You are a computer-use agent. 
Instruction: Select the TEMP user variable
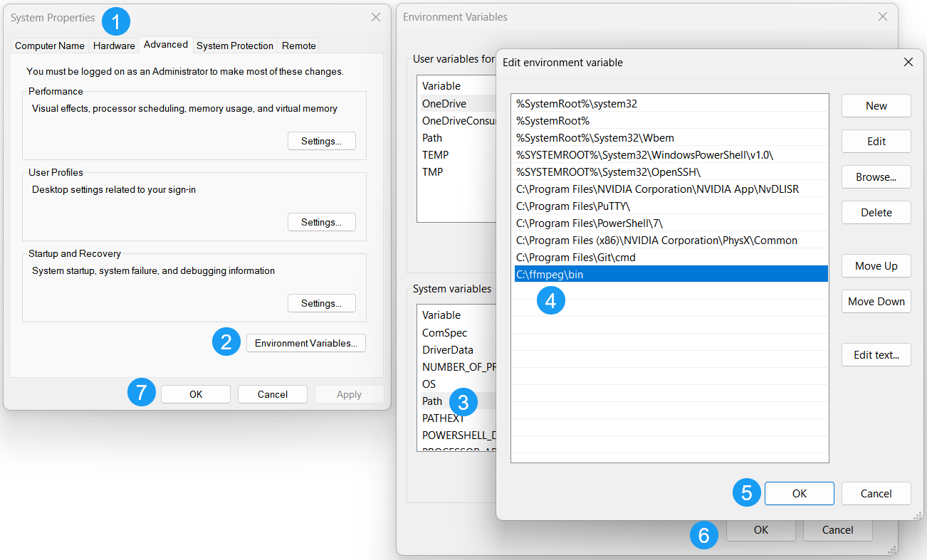pyautogui.click(x=436, y=155)
